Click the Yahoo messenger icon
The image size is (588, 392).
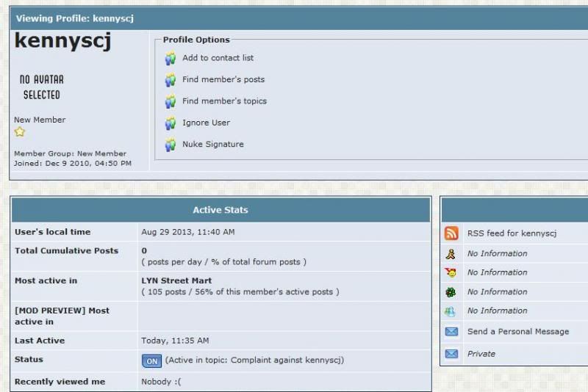451,273
